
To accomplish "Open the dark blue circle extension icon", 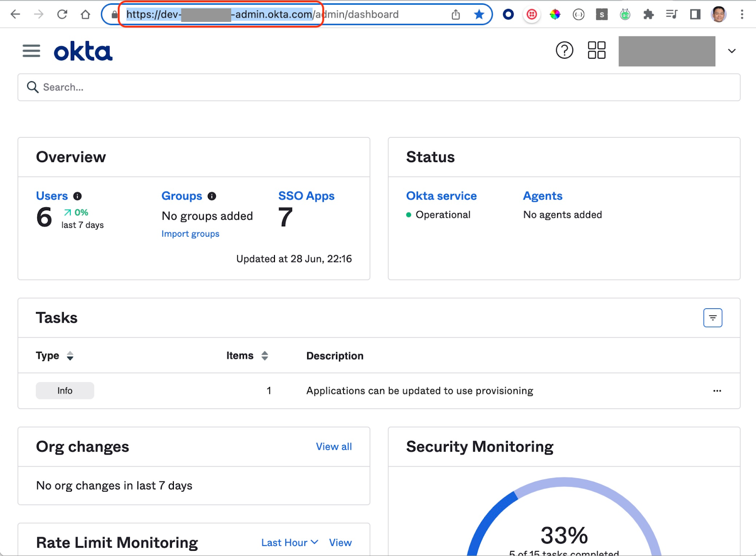I will pyautogui.click(x=508, y=15).
